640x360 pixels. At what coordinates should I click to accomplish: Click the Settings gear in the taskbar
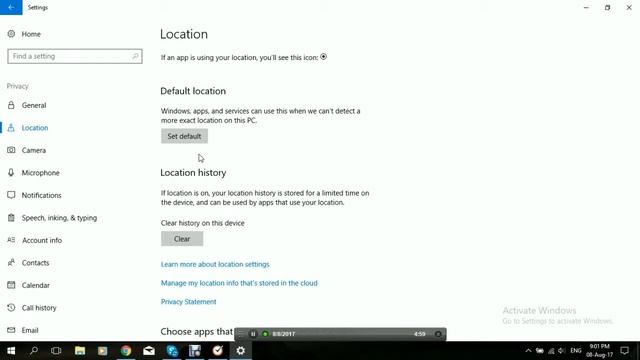tap(240, 351)
